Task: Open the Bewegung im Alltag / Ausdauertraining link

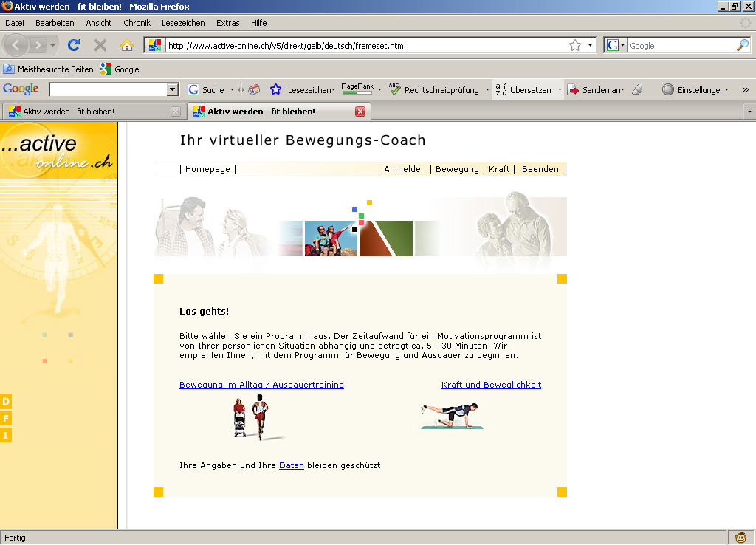Action: 261,385
